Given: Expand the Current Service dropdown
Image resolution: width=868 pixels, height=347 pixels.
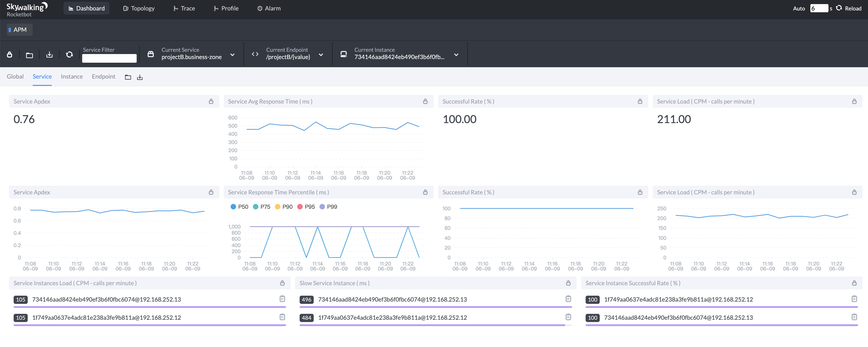Looking at the screenshot, I should 232,55.
